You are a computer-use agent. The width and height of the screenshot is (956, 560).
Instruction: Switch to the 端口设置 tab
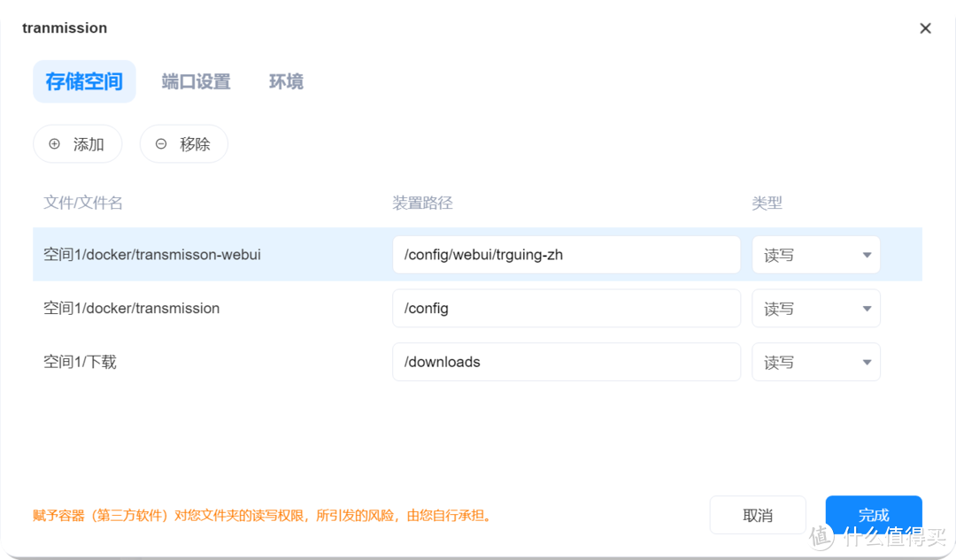tap(195, 81)
